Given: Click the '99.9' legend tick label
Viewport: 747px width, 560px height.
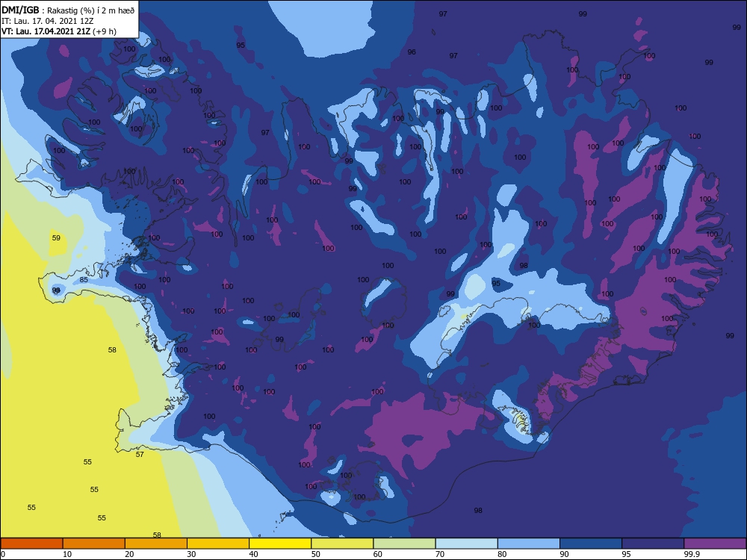Looking at the screenshot, I should tap(692, 554).
